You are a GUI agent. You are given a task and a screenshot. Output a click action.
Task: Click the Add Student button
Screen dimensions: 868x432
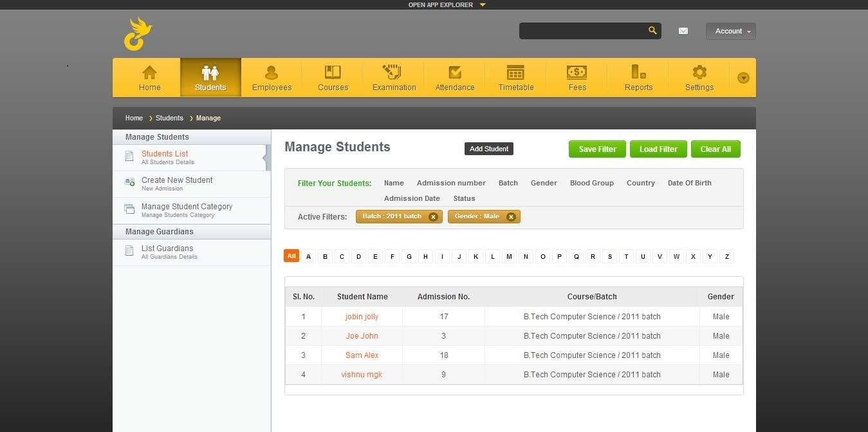(489, 149)
